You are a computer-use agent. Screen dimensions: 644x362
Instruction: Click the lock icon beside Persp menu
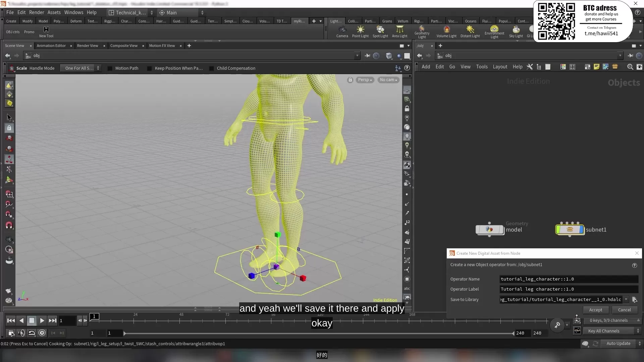coord(350,80)
